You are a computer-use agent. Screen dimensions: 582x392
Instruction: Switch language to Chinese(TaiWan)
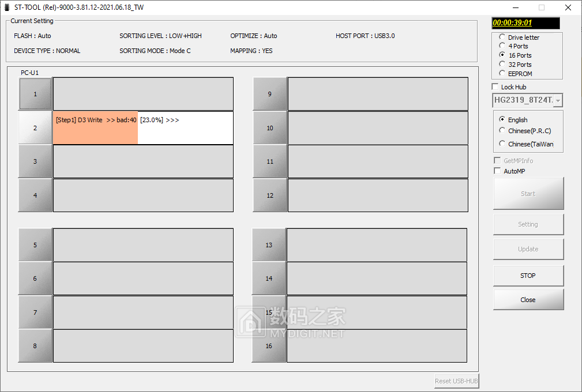point(502,144)
